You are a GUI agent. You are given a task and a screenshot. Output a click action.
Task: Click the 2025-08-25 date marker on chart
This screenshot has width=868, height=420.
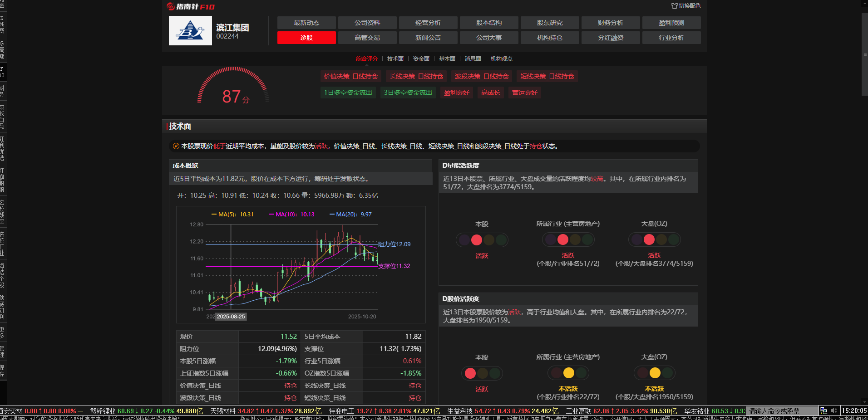(x=231, y=317)
